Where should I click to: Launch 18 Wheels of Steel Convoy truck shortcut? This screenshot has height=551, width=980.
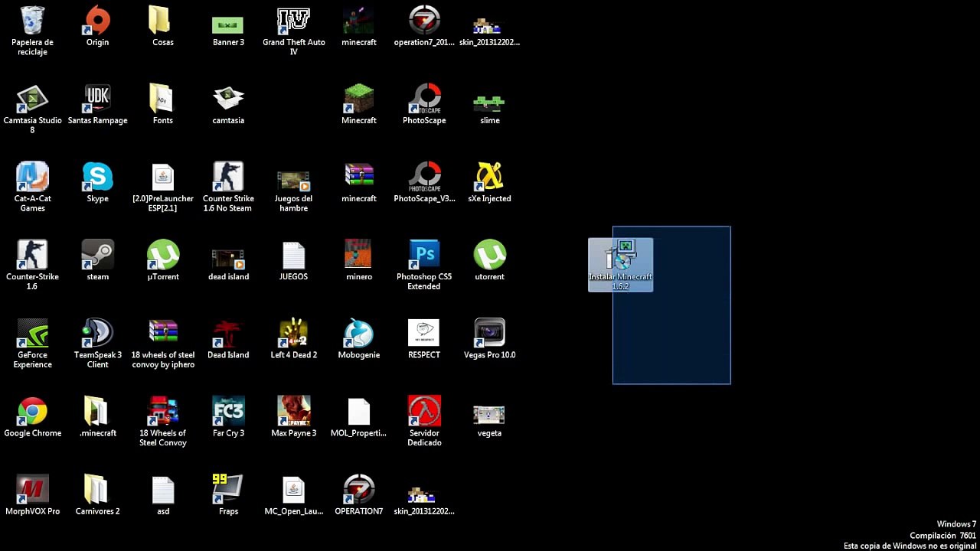pyautogui.click(x=162, y=422)
